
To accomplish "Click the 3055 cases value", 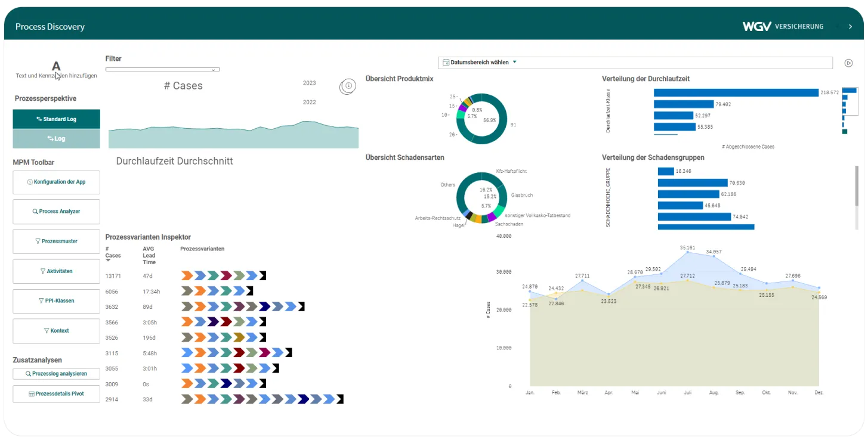I will (112, 368).
